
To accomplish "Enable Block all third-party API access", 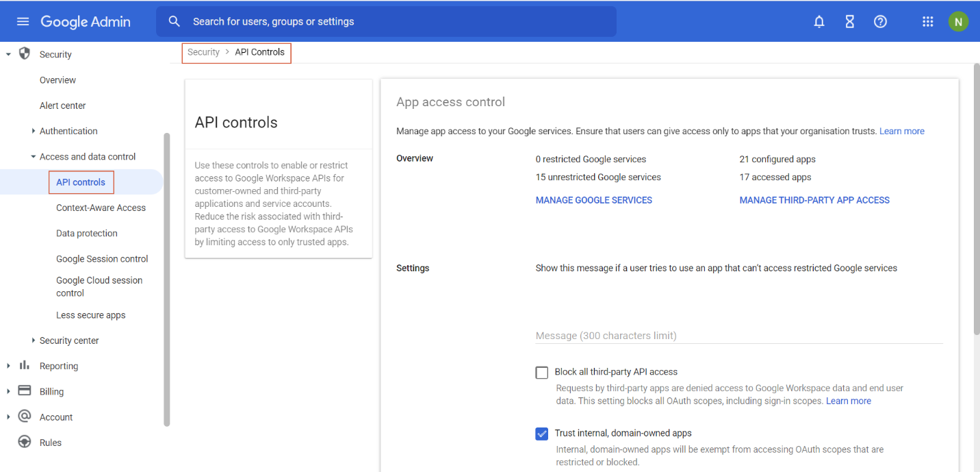I will click(542, 373).
